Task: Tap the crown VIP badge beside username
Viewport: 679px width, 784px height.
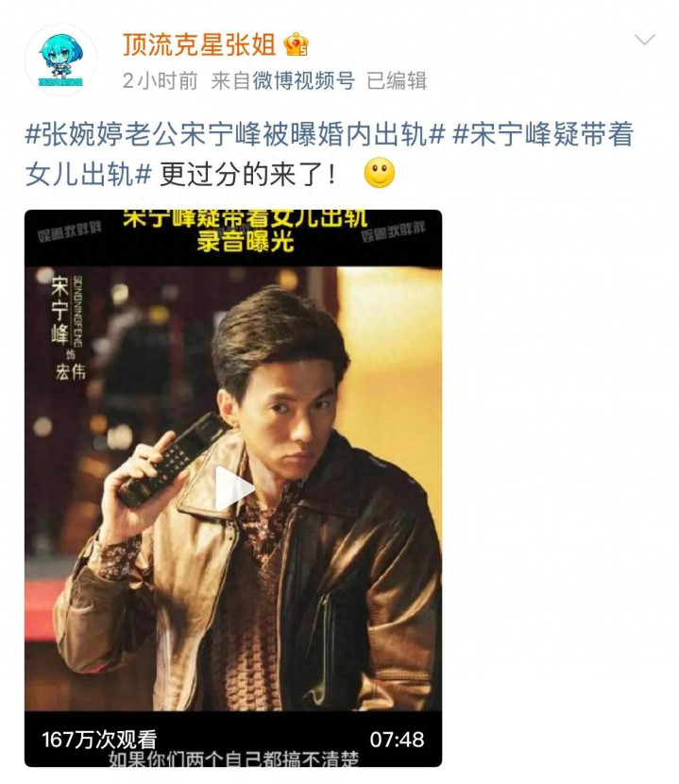Action: click(x=296, y=44)
